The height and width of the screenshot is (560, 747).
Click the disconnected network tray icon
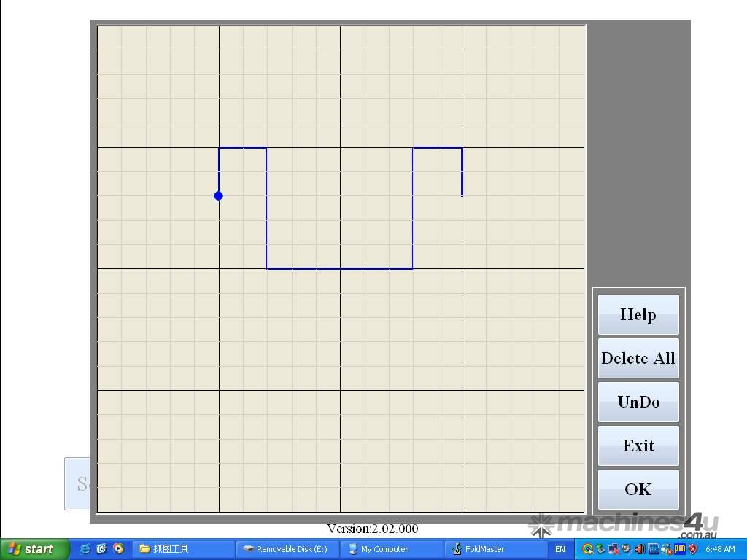(614, 549)
